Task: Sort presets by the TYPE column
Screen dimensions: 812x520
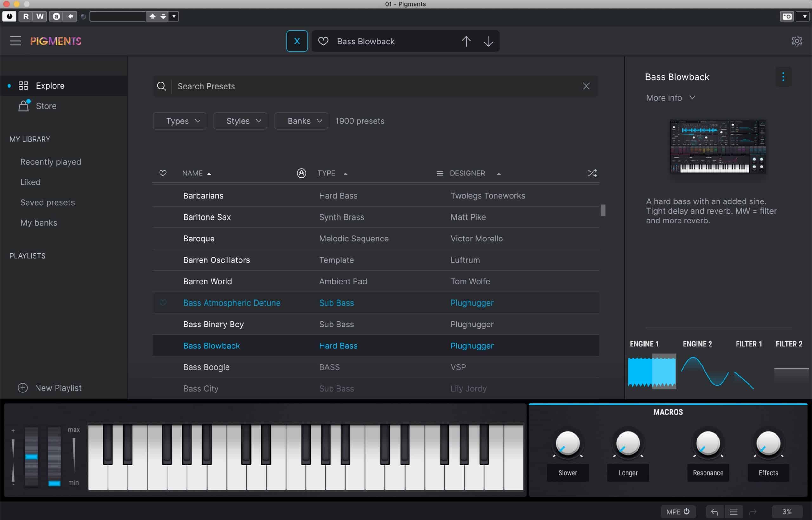Action: point(332,173)
